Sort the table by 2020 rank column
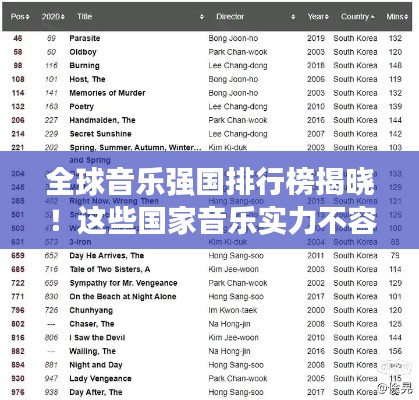 pos(53,17)
